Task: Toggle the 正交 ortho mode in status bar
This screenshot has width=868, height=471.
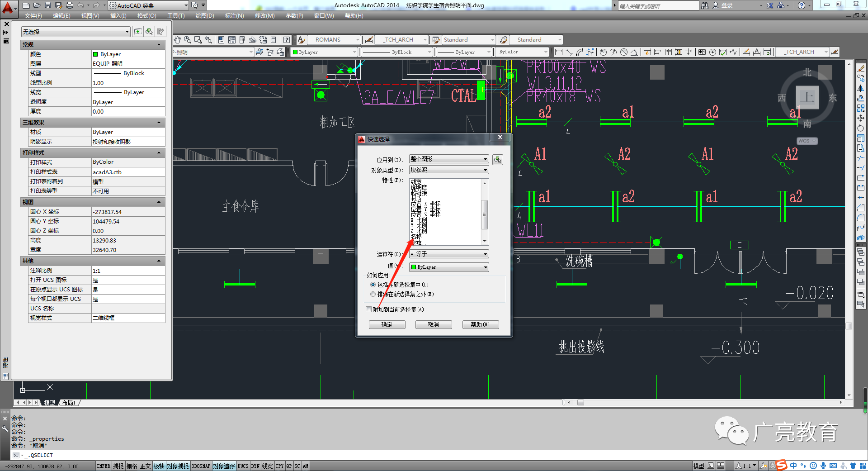Action: tap(145, 466)
